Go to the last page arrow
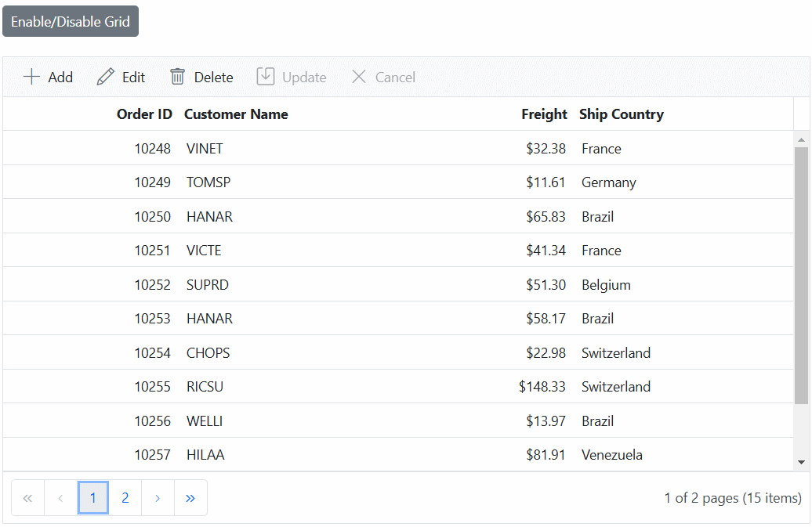Screen dimensions: 812x527 [190, 498]
